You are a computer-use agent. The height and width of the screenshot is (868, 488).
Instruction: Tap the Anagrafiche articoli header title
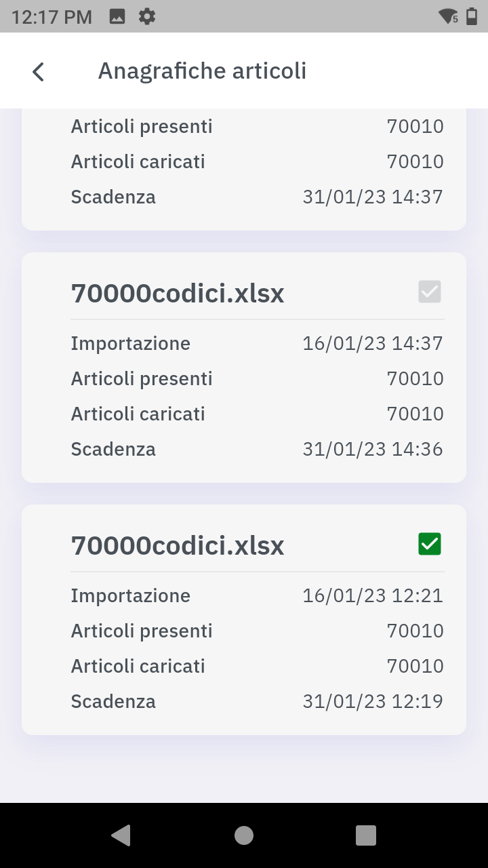(x=202, y=71)
